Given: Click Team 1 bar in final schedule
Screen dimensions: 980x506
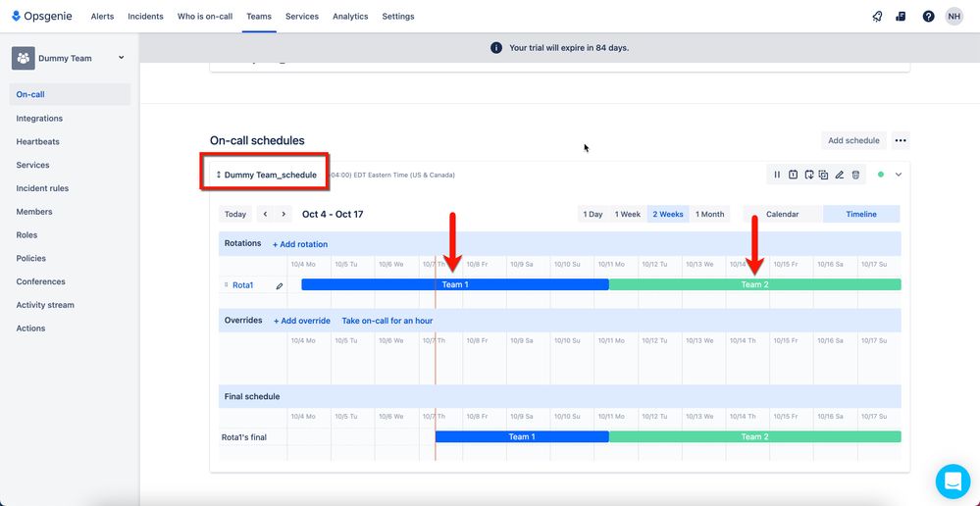Looking at the screenshot, I should point(522,436).
